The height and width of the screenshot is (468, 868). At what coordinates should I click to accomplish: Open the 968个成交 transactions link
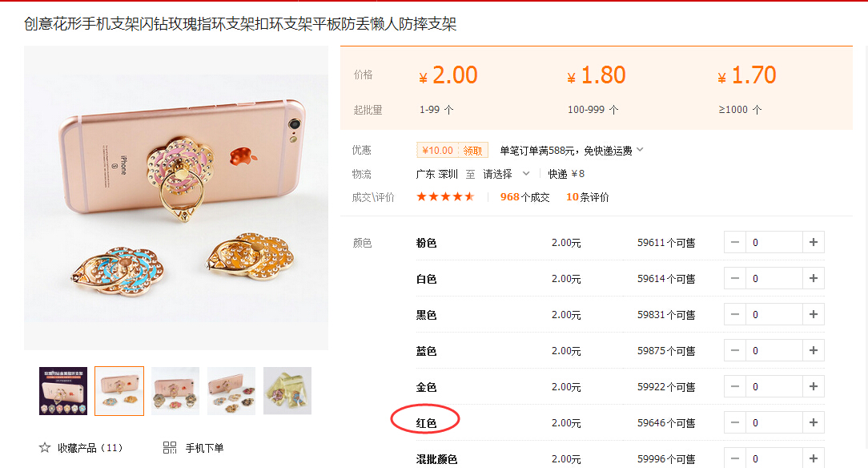[524, 197]
